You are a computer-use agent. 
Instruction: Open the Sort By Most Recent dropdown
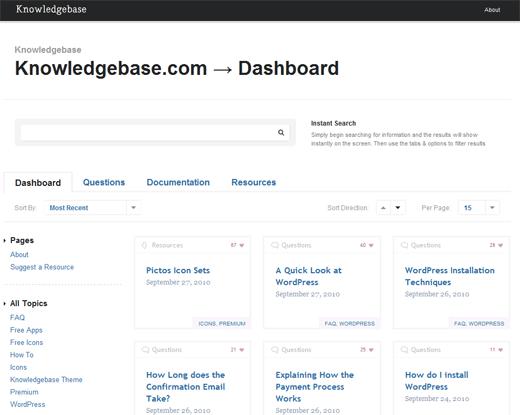point(93,208)
